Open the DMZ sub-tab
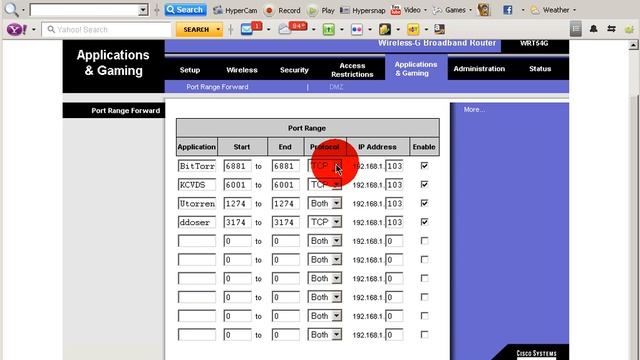This screenshot has height=360, width=640. click(336, 87)
